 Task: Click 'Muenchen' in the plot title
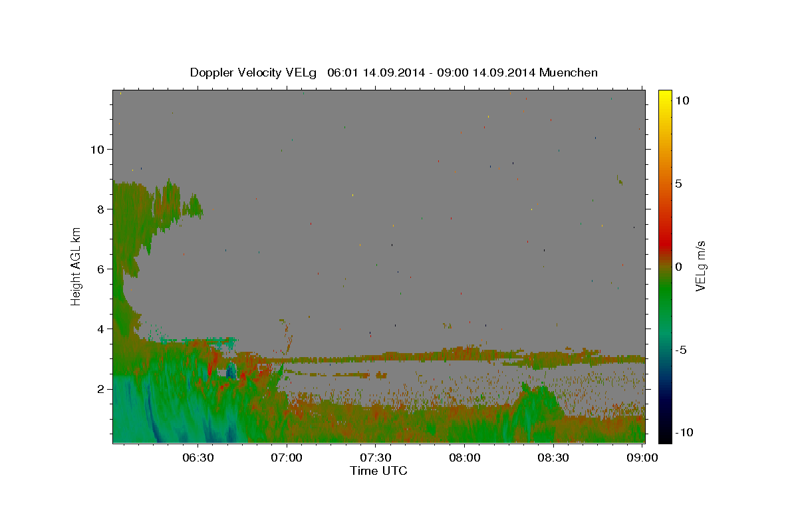[569, 72]
